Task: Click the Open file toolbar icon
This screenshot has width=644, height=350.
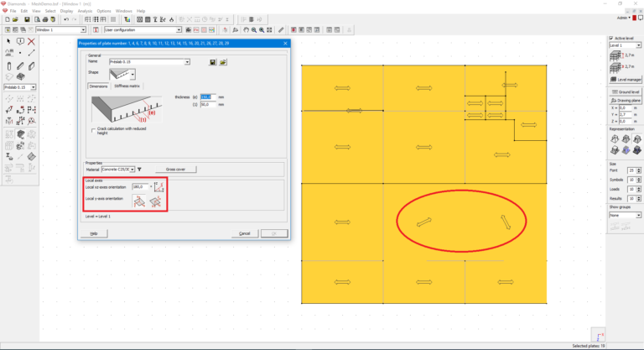Action: pyautogui.click(x=15, y=19)
